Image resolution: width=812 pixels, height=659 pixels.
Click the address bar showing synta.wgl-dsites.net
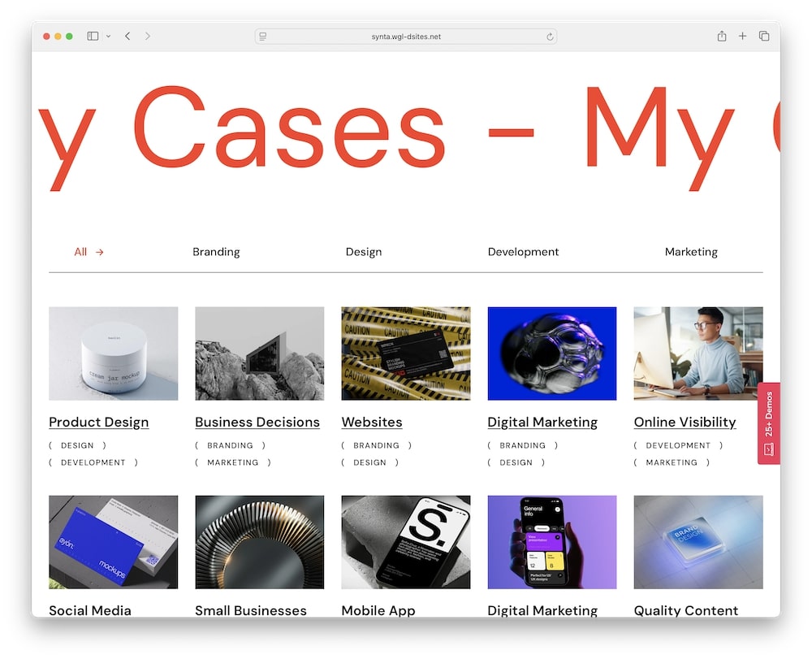(x=406, y=37)
